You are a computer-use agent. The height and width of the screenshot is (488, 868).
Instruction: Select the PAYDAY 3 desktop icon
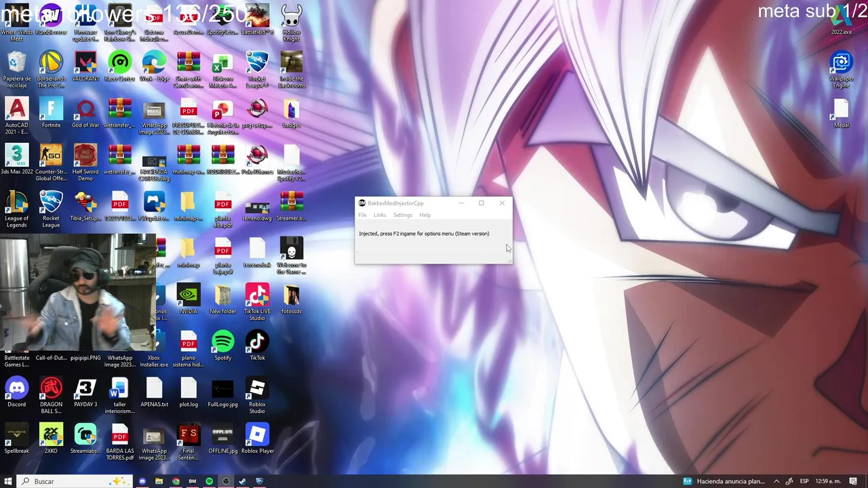[85, 392]
